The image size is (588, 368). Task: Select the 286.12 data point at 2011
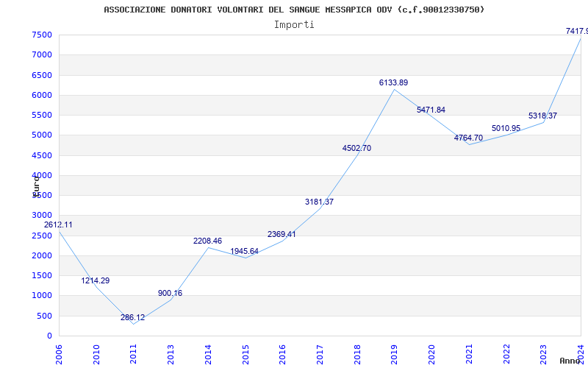click(x=133, y=318)
